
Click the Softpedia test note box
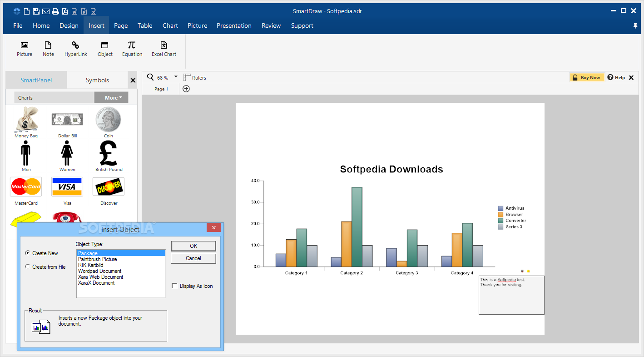click(x=511, y=295)
